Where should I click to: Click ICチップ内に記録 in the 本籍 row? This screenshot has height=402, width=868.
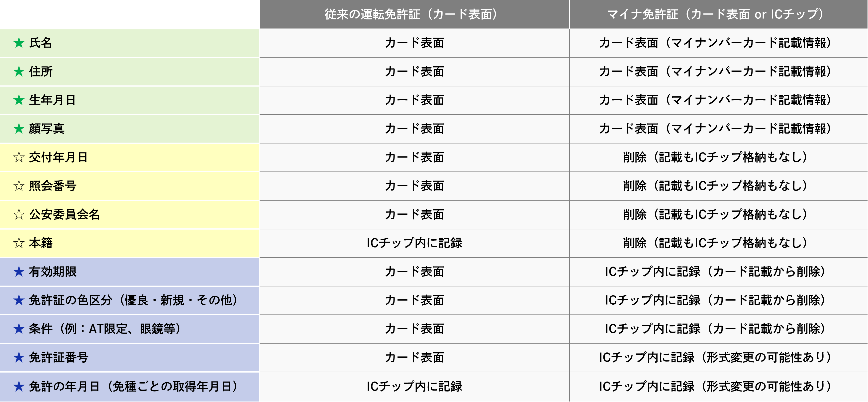tap(414, 243)
